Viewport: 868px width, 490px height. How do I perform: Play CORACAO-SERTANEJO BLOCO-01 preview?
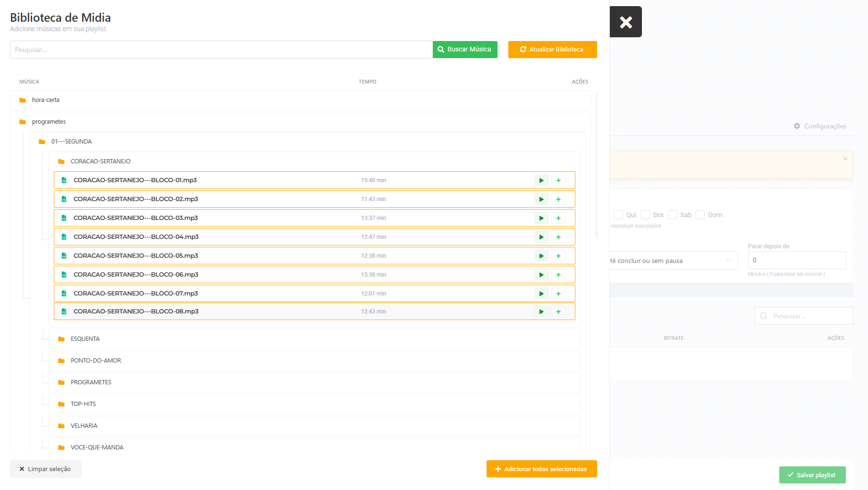click(541, 180)
